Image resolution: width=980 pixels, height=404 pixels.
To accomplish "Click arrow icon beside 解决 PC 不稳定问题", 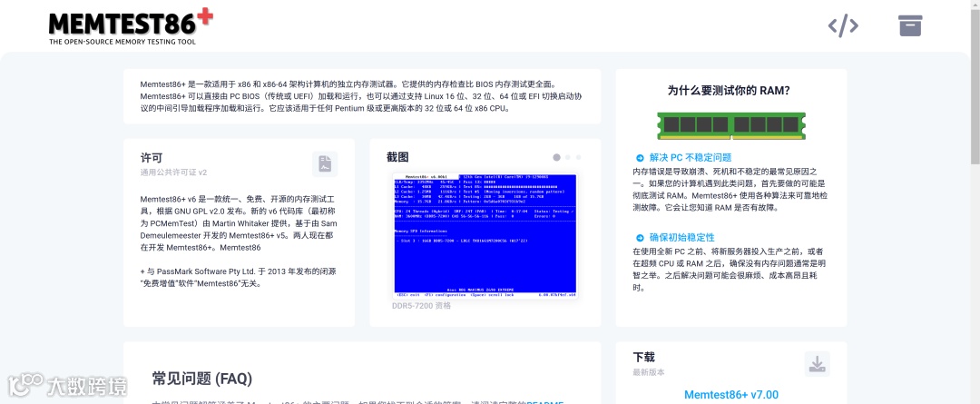I will pyautogui.click(x=640, y=158).
